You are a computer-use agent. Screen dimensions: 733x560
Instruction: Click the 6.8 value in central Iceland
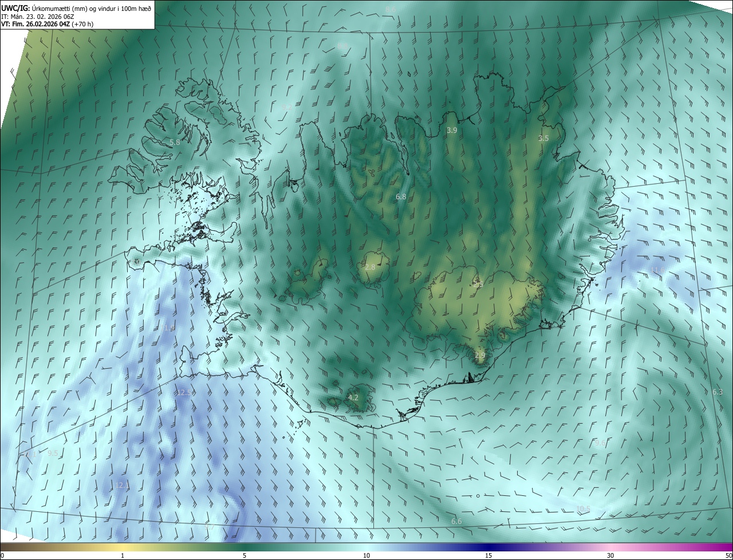point(401,197)
